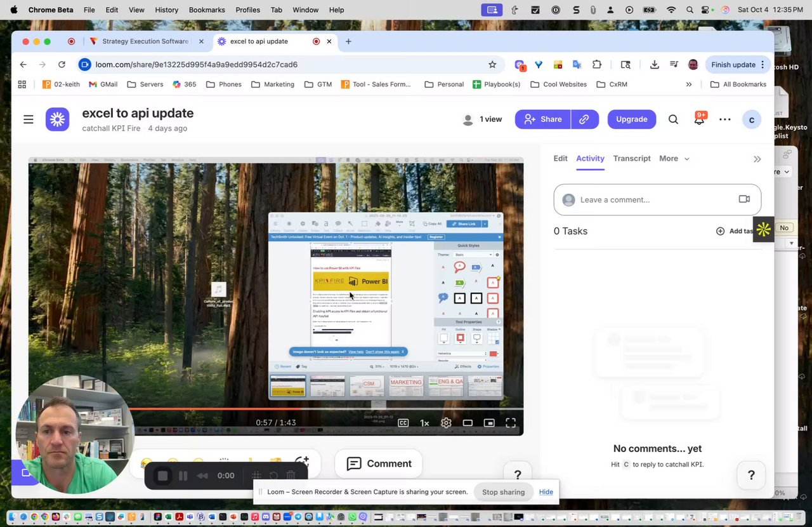Screen dimensions: 812x527
Task: Open the GMail bookmark
Action: [103, 84]
